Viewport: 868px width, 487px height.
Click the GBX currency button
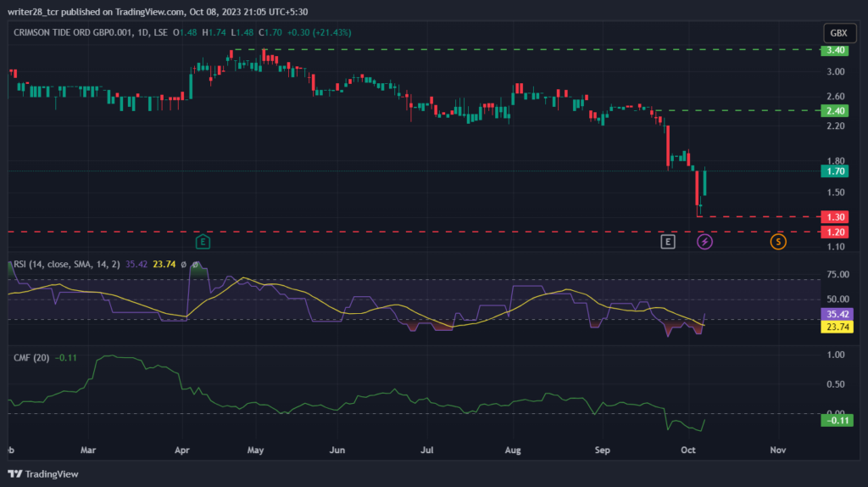pyautogui.click(x=838, y=33)
